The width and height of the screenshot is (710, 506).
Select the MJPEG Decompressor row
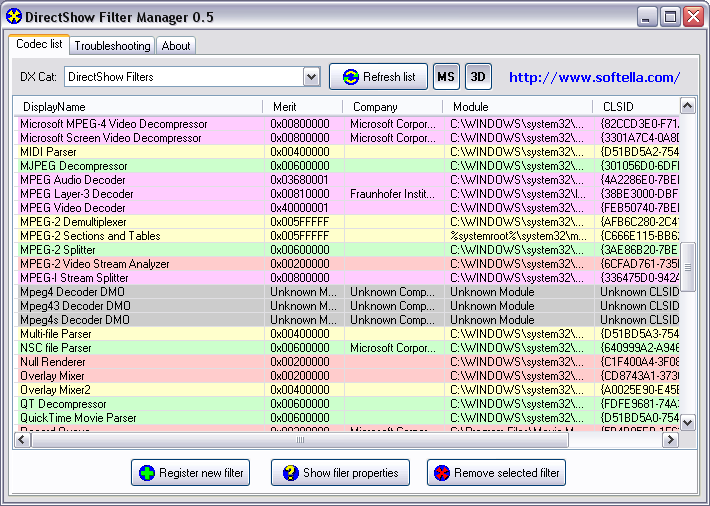pos(349,166)
